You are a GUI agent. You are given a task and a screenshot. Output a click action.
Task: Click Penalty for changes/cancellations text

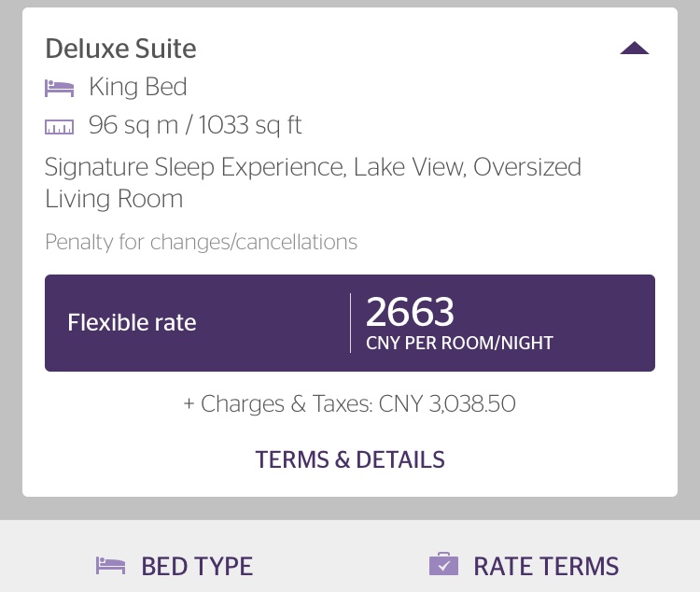[201, 242]
